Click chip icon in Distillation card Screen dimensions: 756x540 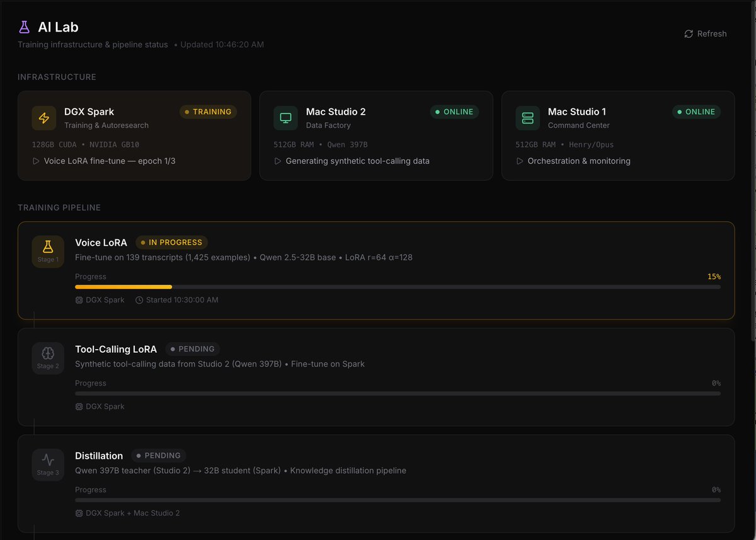point(79,513)
